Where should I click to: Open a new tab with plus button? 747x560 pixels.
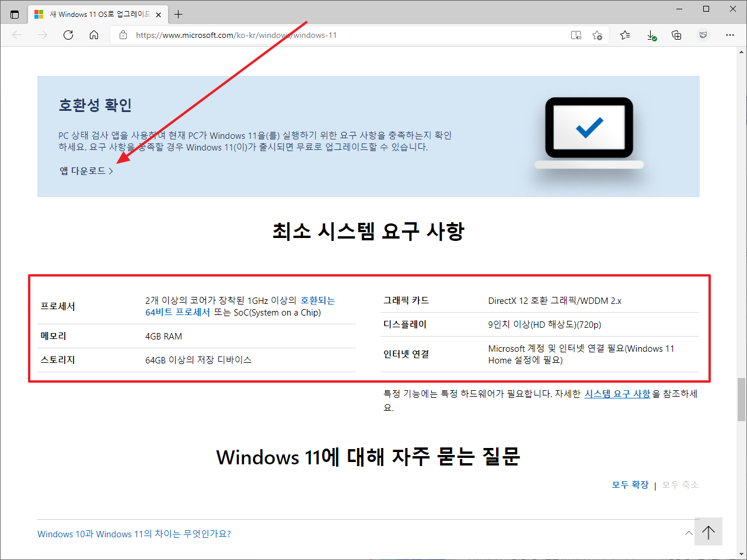[x=179, y=14]
